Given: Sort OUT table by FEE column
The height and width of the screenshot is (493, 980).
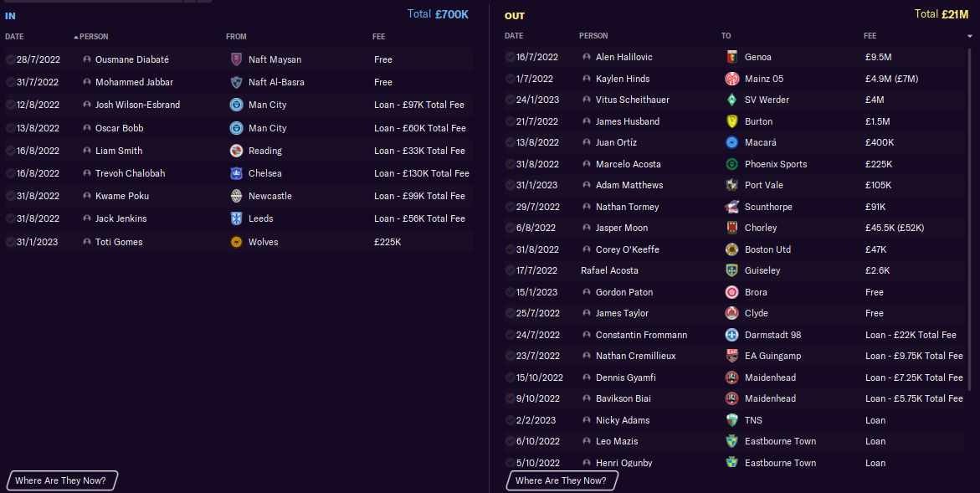Looking at the screenshot, I should click(x=870, y=36).
